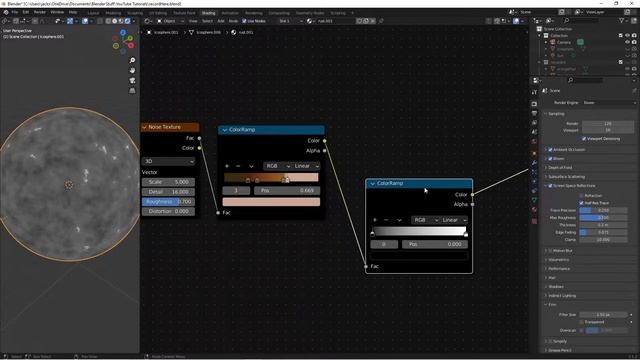Click the zoom magnifier icon in the 3D viewport
The image size is (640, 360).
(x=132, y=60)
